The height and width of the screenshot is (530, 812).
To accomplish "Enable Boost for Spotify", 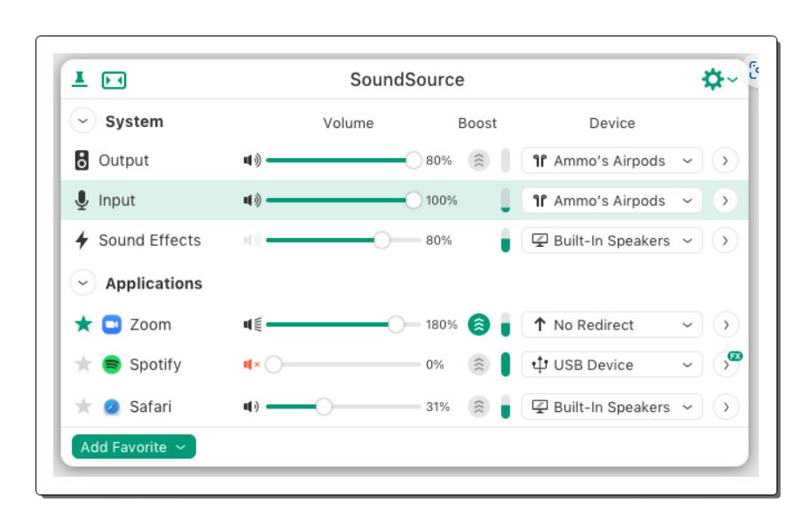I will [x=479, y=365].
